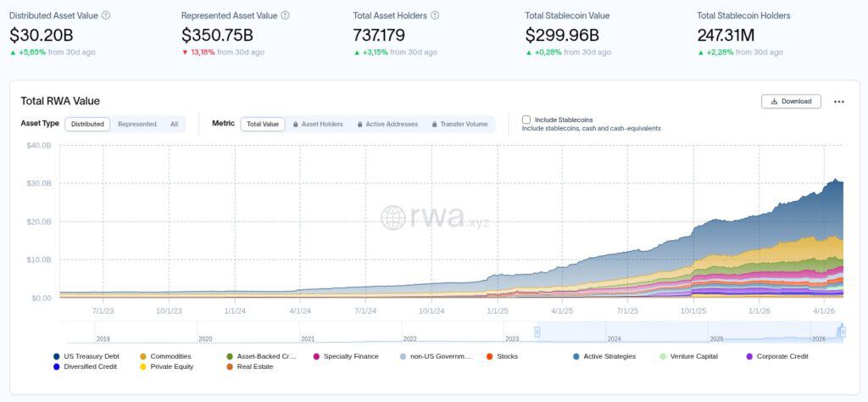Select the All asset type tab
Screen dimensions: 868x402
point(174,124)
